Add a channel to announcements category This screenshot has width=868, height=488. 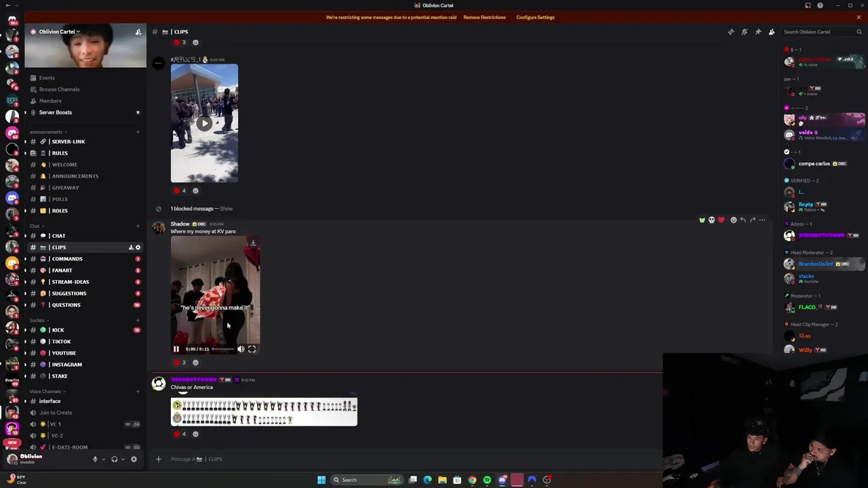coord(138,132)
